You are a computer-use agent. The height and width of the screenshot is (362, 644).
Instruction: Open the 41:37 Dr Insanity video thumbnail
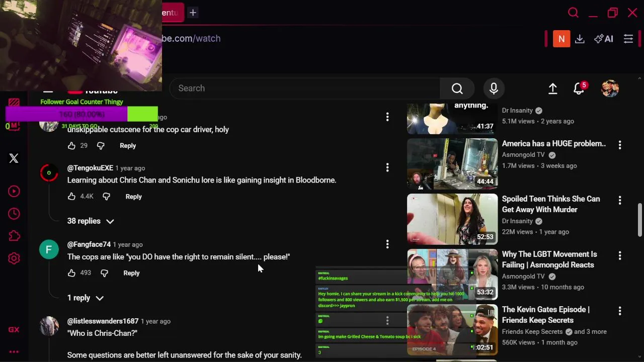452,119
